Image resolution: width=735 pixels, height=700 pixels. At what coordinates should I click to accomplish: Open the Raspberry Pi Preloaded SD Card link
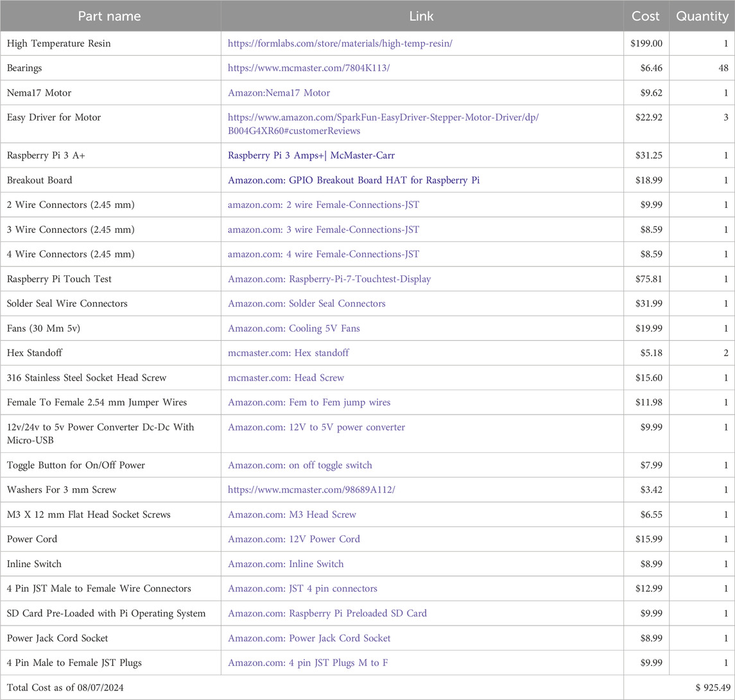click(327, 613)
